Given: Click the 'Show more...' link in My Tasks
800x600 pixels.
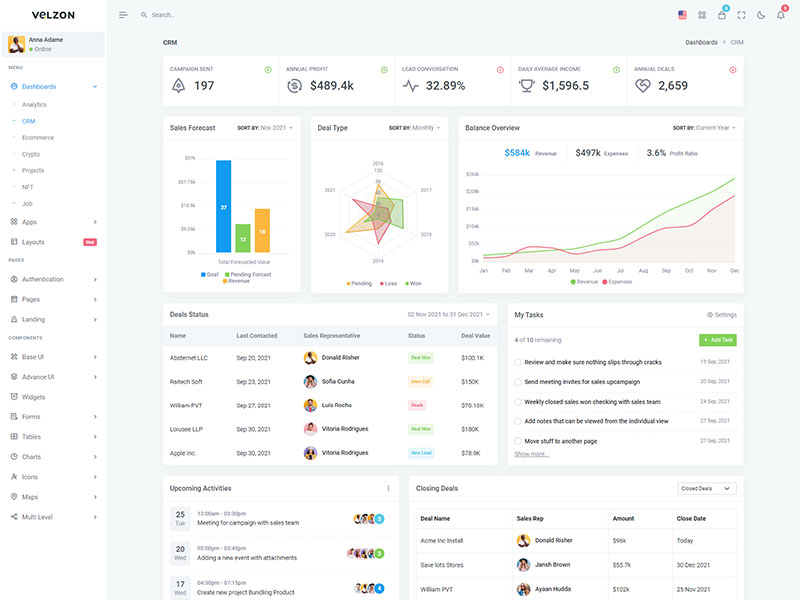Looking at the screenshot, I should pos(531,454).
